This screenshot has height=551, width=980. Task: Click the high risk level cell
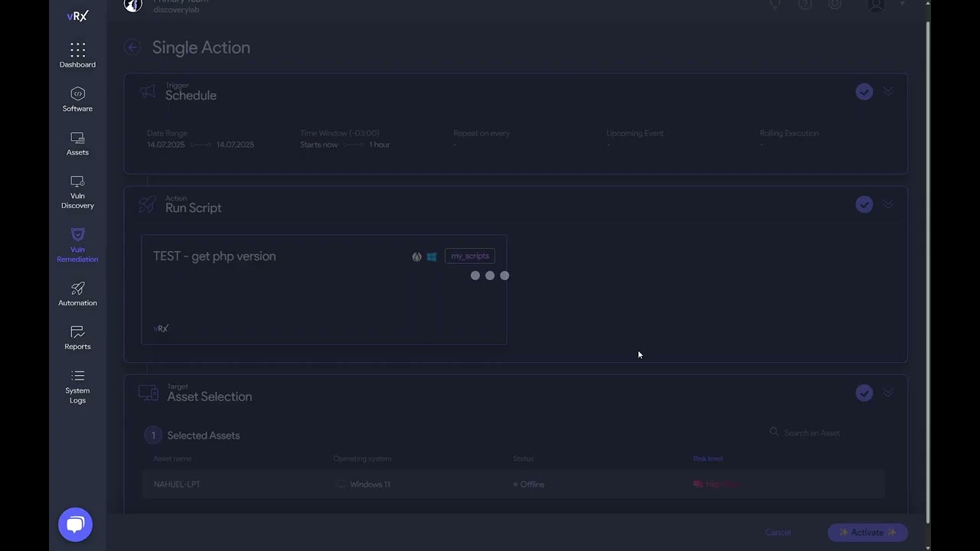point(717,484)
